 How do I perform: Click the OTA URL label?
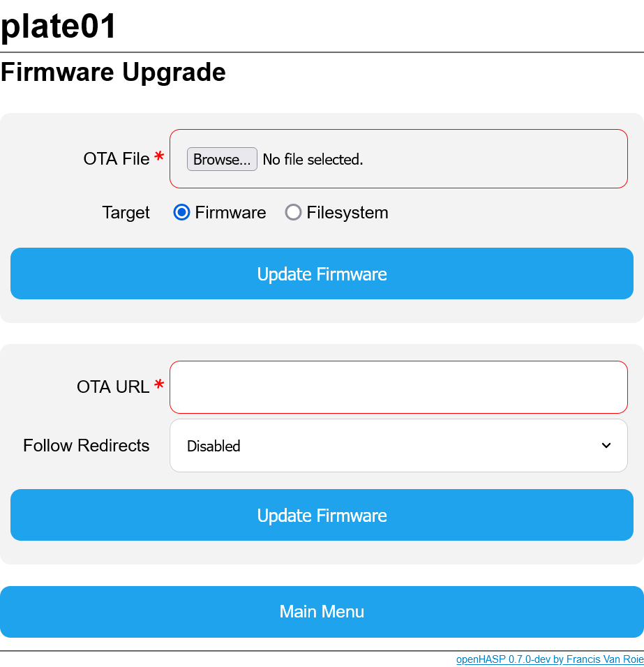click(x=113, y=387)
